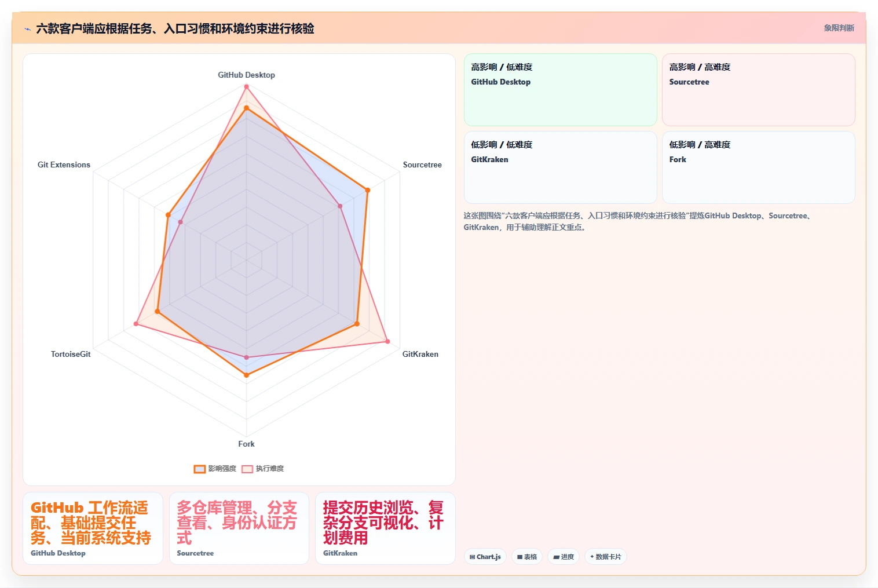Toggle the 执行难度 legend swatch
878x588 pixels.
click(247, 469)
